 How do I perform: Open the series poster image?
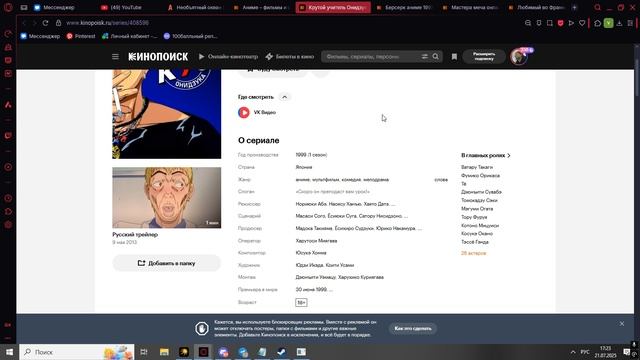tap(167, 114)
